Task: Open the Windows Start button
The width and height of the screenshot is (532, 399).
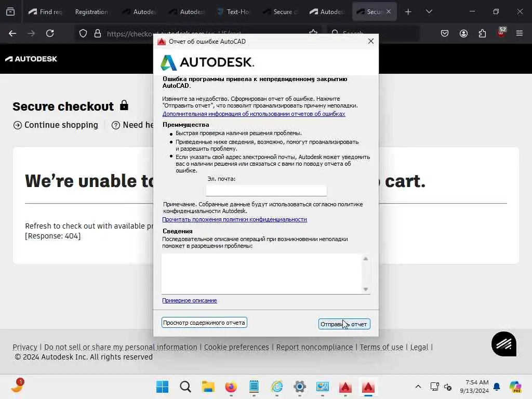Action: click(x=162, y=387)
